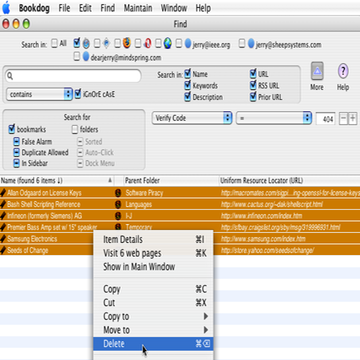This screenshot has width=360, height=360.
Task: Choose Delete from the context menu
Action: coord(153,344)
